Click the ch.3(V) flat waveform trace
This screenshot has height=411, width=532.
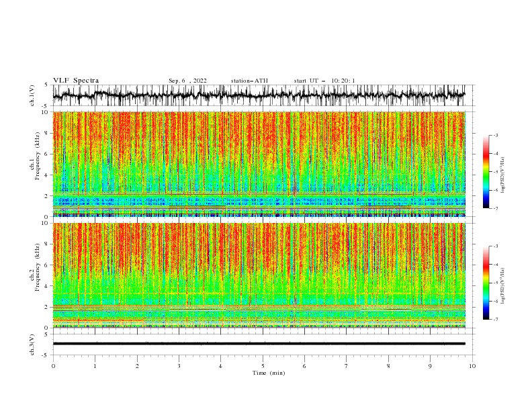tap(259, 344)
